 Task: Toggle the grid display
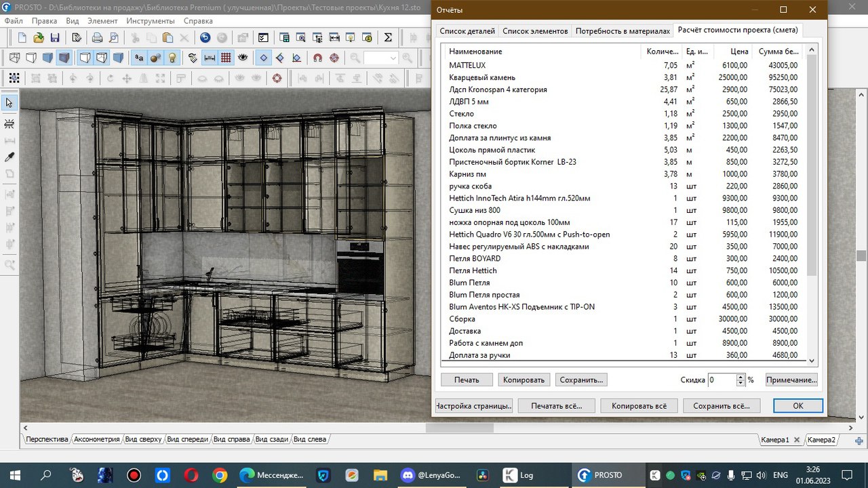[227, 57]
